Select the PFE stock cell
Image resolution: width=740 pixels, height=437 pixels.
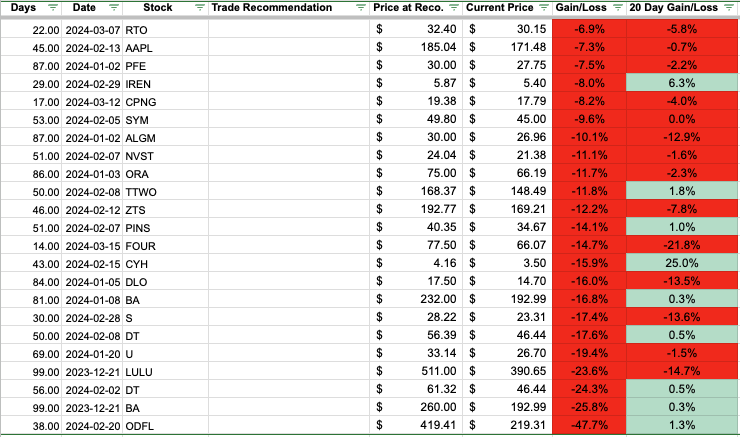166,66
